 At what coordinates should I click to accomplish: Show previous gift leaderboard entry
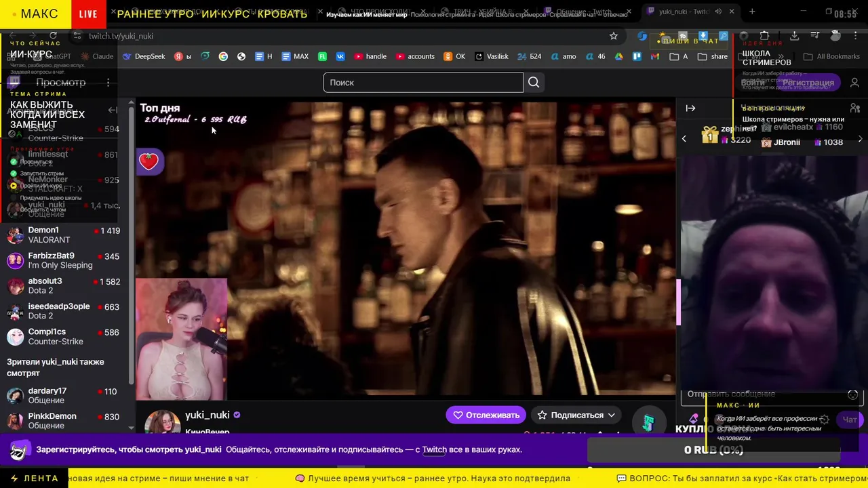coord(684,139)
